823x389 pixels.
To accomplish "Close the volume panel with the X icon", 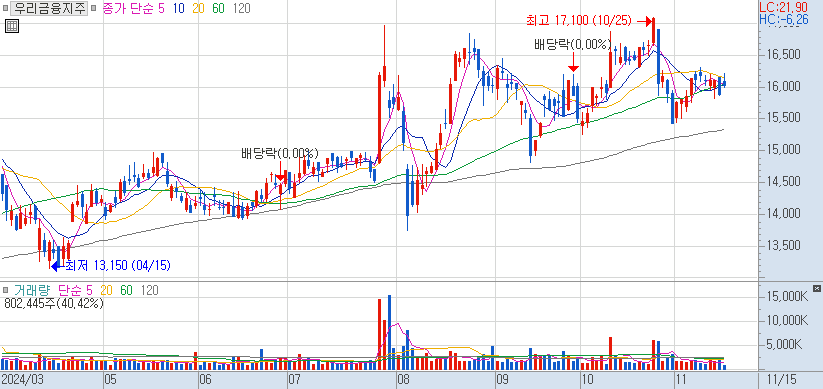I will pyautogui.click(x=816, y=288).
